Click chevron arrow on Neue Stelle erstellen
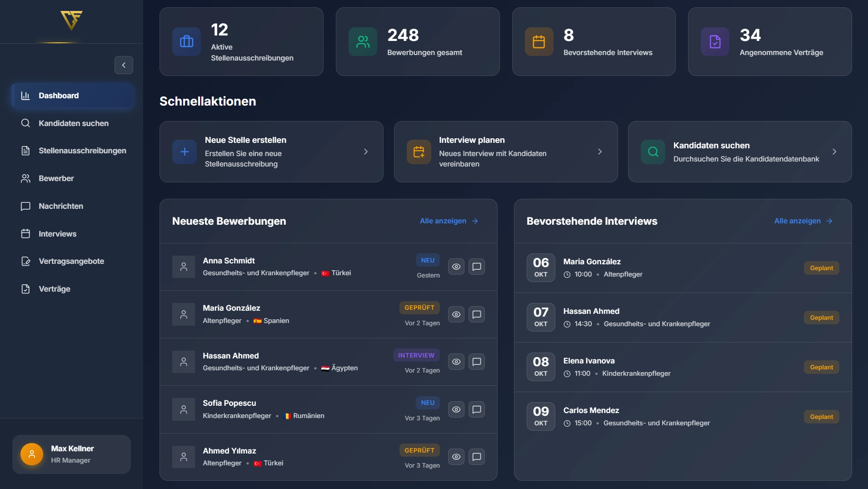This screenshot has height=489, width=868. point(366,152)
